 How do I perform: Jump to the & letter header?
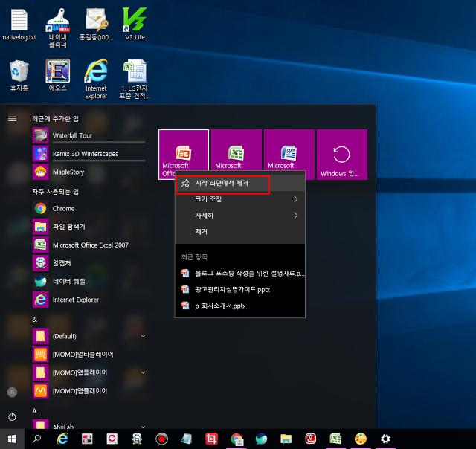pyautogui.click(x=35, y=320)
